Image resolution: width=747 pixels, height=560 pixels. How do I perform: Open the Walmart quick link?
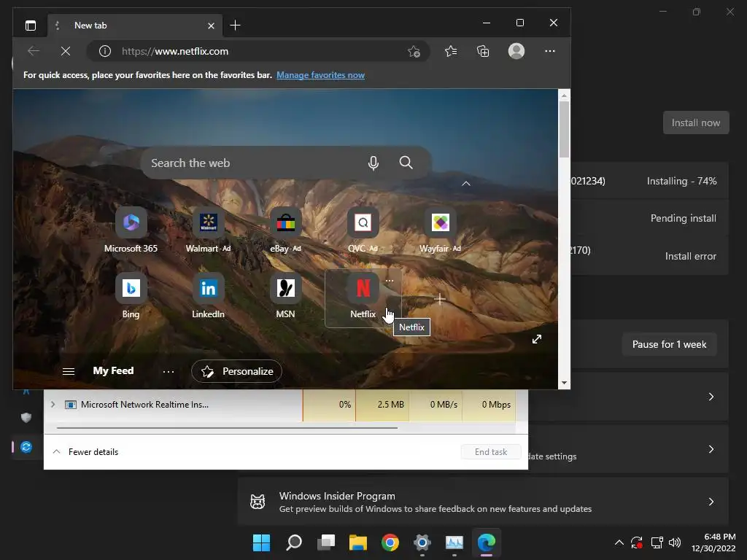[208, 230]
